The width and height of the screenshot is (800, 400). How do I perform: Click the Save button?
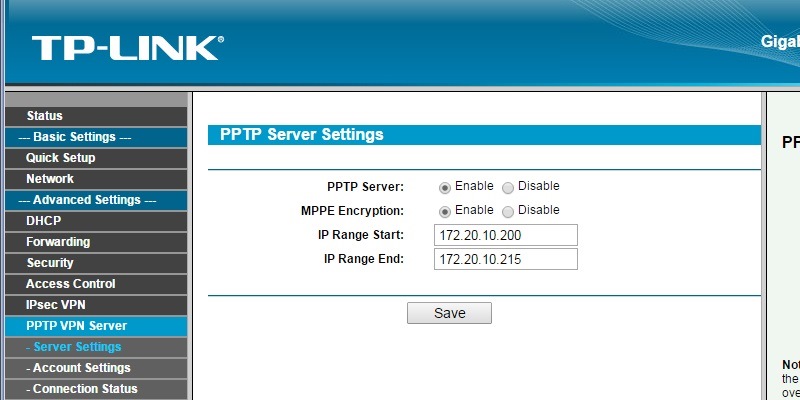pos(449,313)
